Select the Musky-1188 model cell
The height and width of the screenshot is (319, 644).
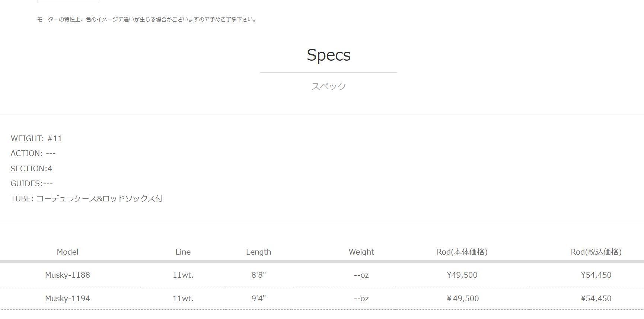tap(67, 275)
